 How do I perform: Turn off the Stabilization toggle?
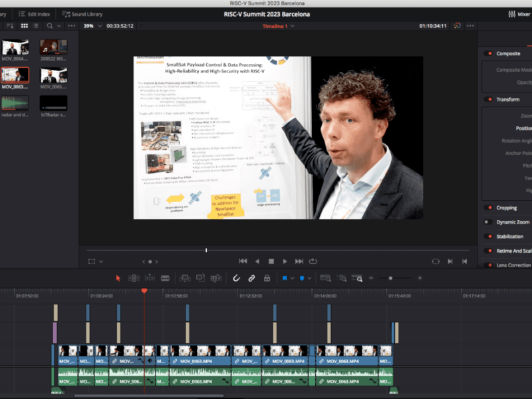(x=489, y=236)
